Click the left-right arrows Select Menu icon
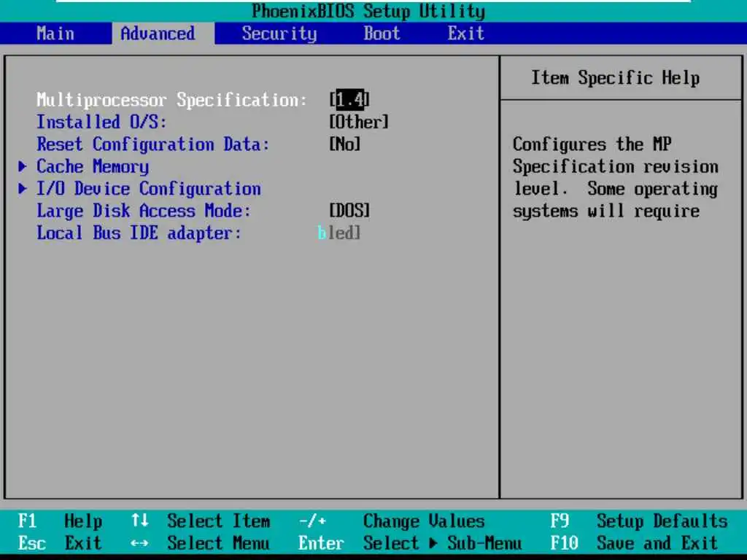Viewport: 747px width, 560px height. (x=139, y=542)
